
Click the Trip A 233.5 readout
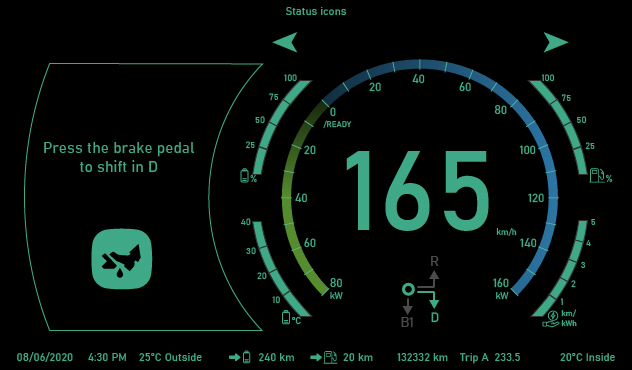click(490, 357)
